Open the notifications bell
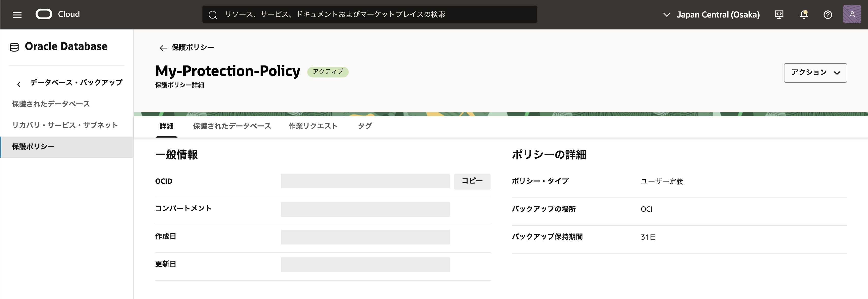This screenshot has width=868, height=299. click(804, 14)
